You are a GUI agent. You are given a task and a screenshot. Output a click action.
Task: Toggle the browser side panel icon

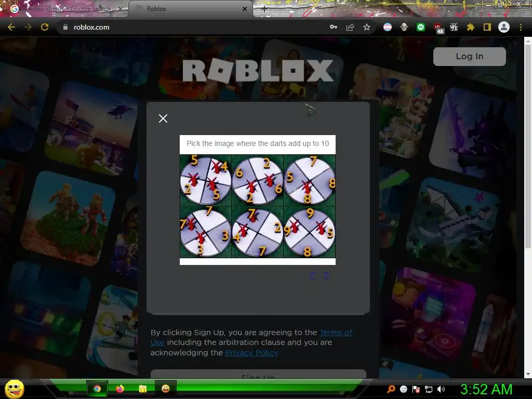(x=487, y=27)
